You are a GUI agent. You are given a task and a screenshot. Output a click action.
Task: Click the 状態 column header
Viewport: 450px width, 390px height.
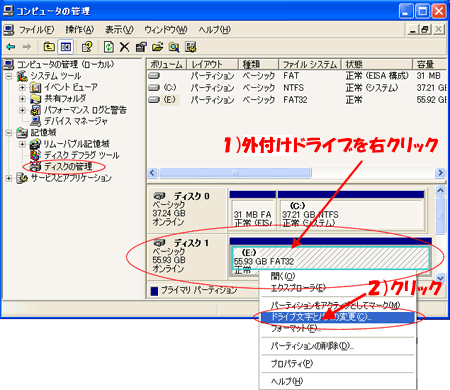click(x=377, y=64)
